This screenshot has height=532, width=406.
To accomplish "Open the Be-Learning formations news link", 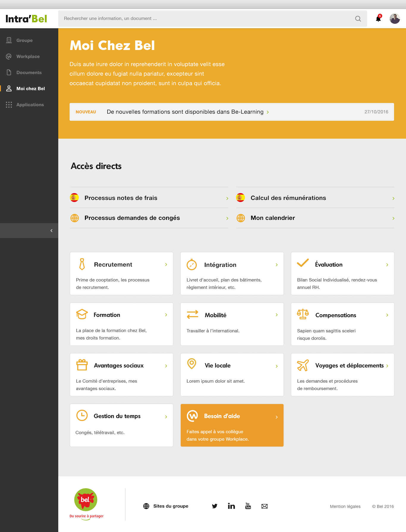I will (188, 112).
